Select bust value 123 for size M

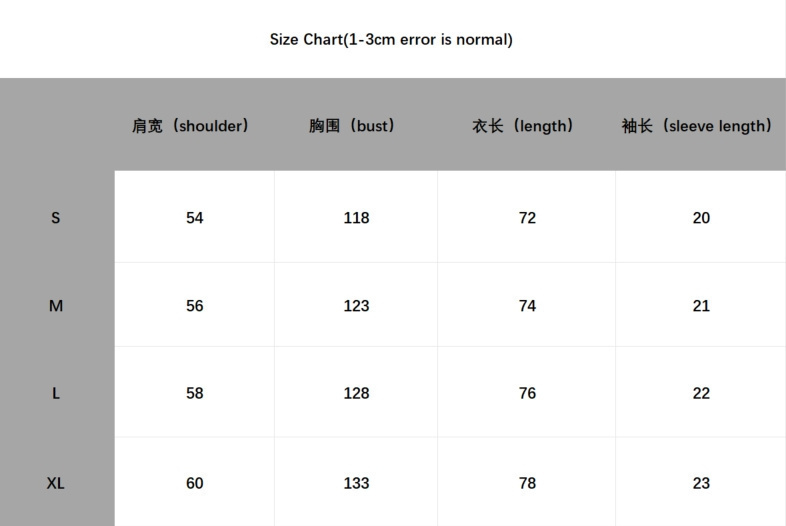tap(356, 305)
